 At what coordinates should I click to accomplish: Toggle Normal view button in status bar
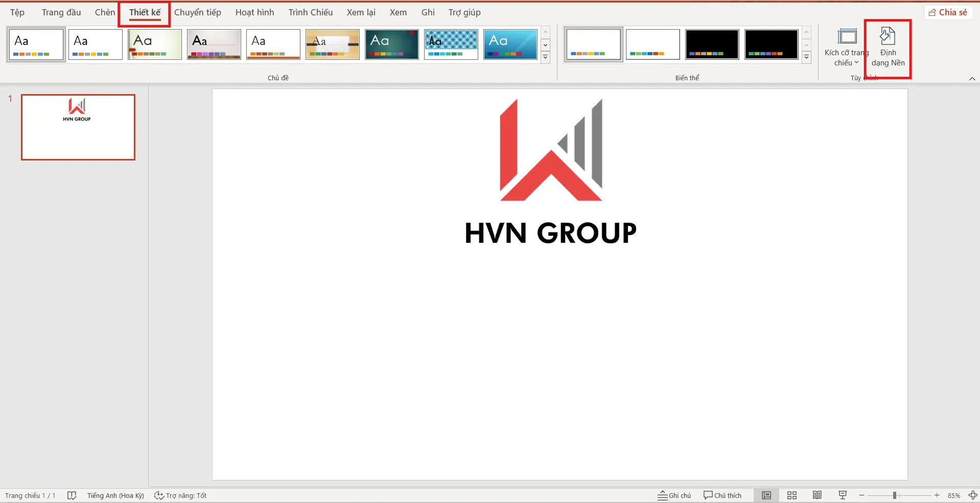click(766, 495)
